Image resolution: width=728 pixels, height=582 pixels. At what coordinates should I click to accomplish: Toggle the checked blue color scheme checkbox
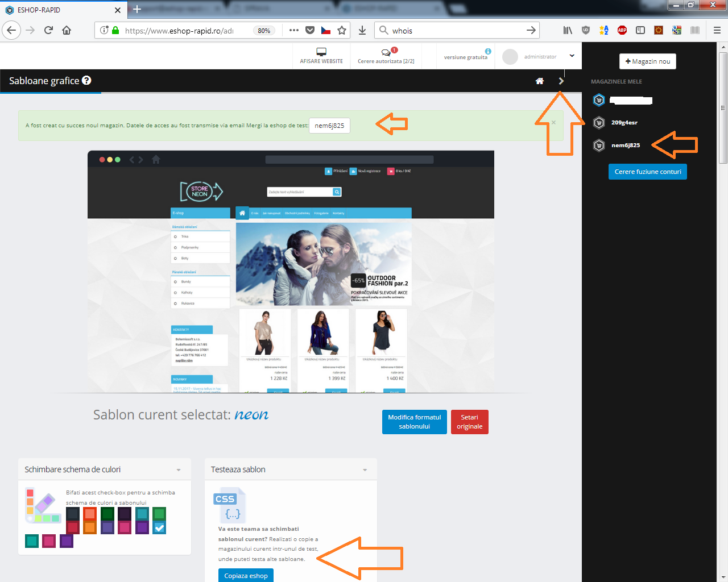point(159,527)
